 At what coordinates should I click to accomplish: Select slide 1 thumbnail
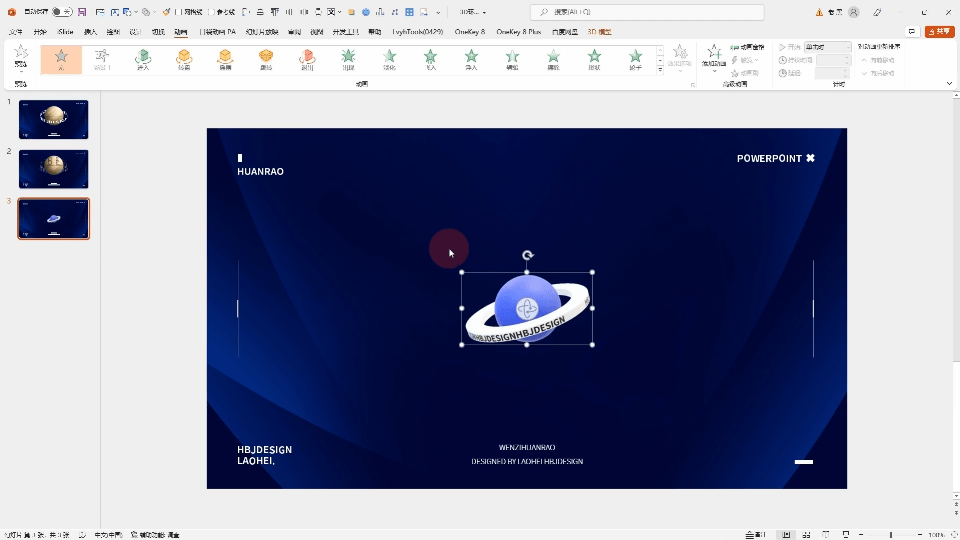(53, 119)
